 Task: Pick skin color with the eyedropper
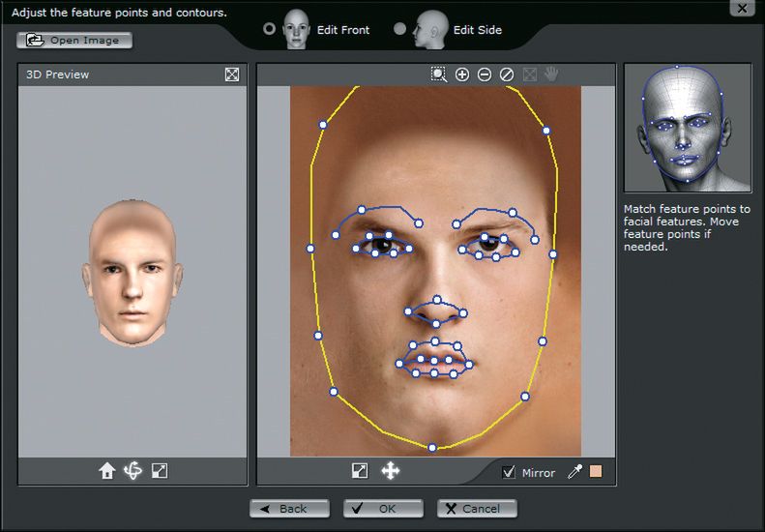coord(574,472)
